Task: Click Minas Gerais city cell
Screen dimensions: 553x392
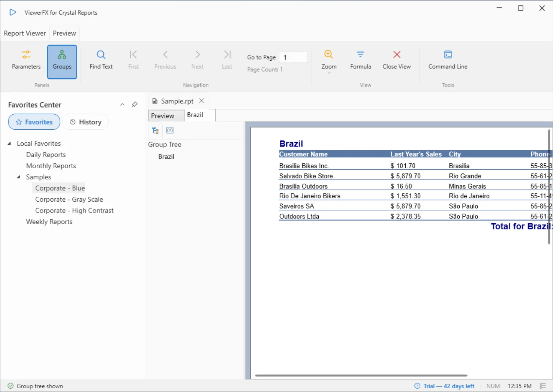Action: coord(467,186)
